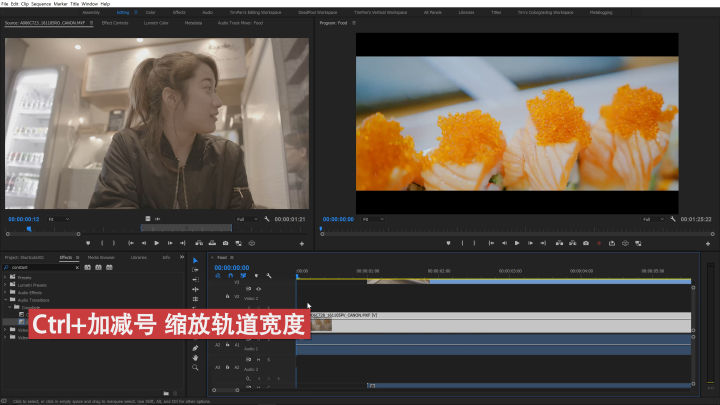Click Overwrite button in Source monitor
The height and width of the screenshot is (405, 720).
click(212, 243)
